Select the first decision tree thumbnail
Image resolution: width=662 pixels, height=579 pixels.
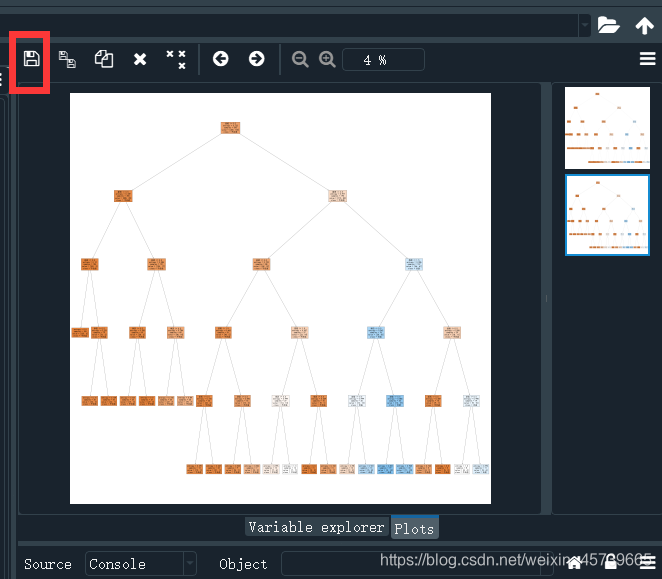607,128
